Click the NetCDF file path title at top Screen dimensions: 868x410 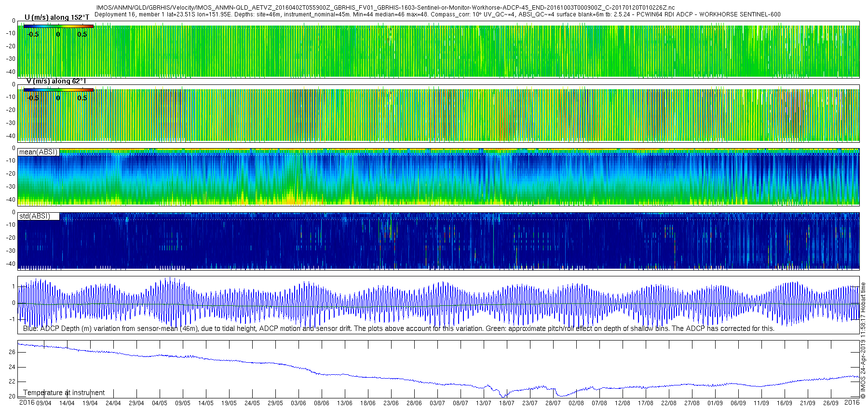click(x=385, y=8)
